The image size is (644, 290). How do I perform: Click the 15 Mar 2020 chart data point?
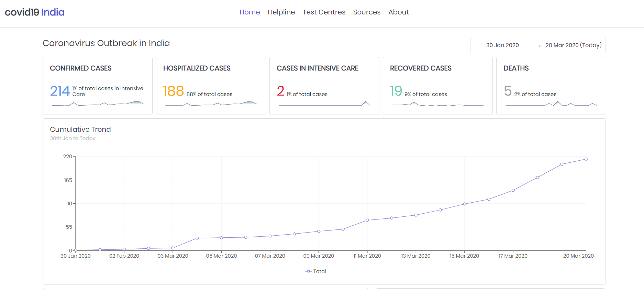coord(465,204)
